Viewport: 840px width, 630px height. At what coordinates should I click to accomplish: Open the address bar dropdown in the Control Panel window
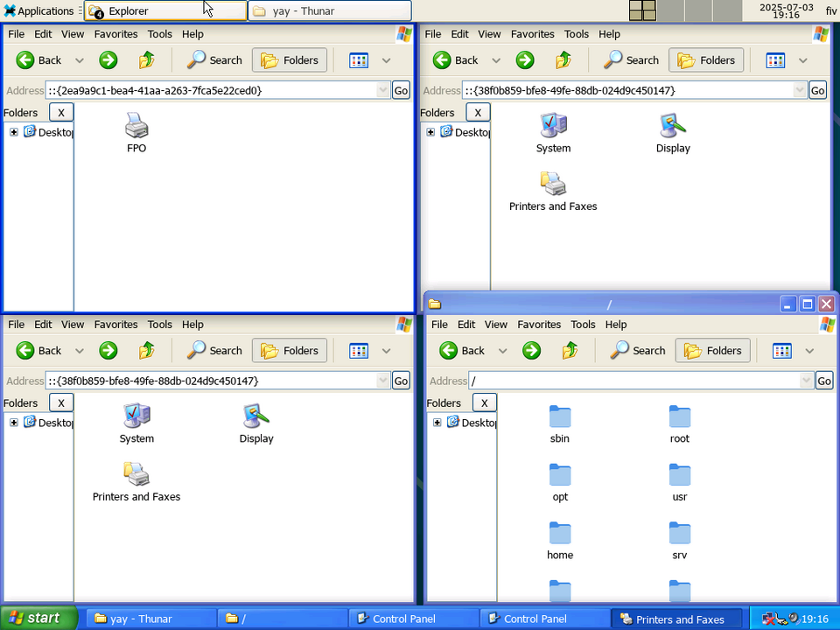(x=799, y=90)
